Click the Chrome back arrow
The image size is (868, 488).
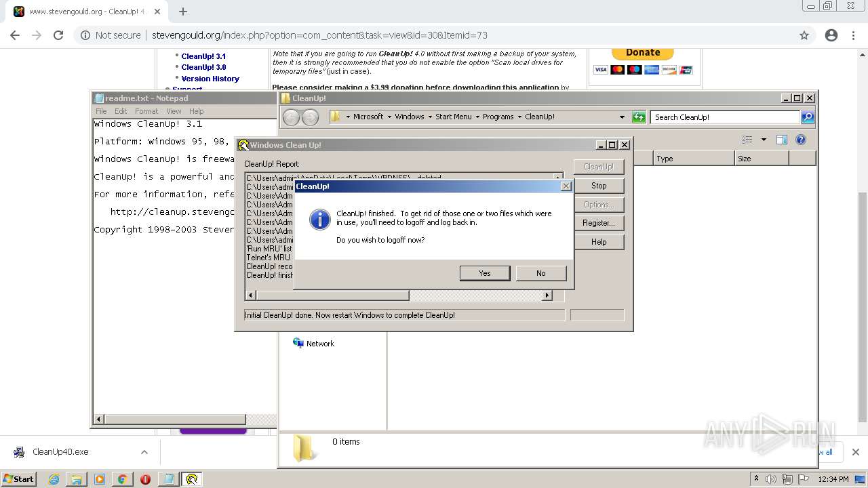pyautogui.click(x=15, y=35)
